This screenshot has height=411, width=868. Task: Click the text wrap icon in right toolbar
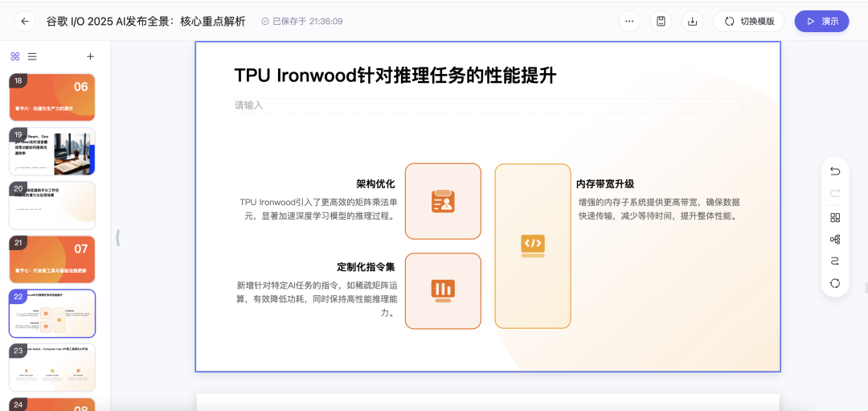pyautogui.click(x=835, y=261)
